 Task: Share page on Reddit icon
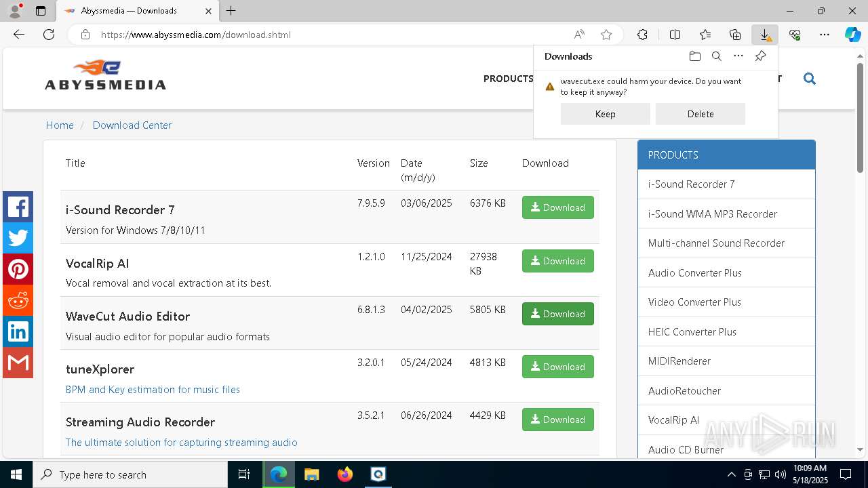coord(18,301)
